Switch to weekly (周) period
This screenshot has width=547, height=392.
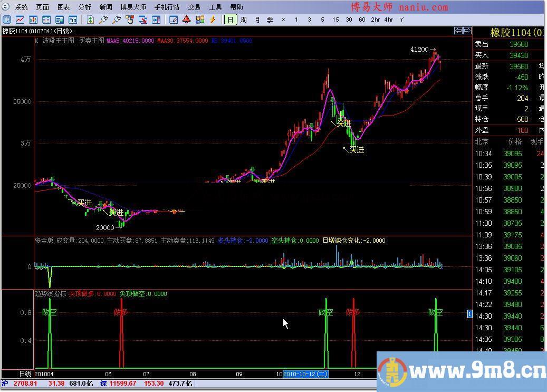(243, 20)
